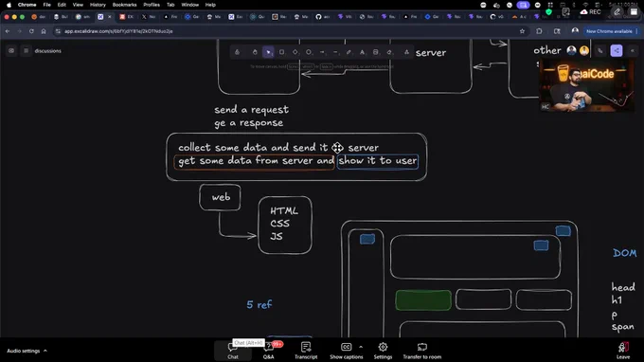The height and width of the screenshot is (362, 644).
Task: Click the yellow collaborator avatar
Action: (x=584, y=50)
